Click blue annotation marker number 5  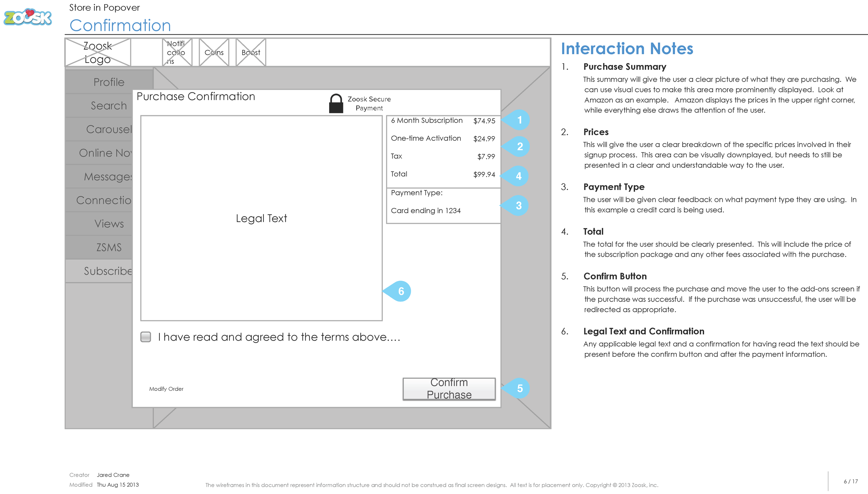(x=519, y=388)
